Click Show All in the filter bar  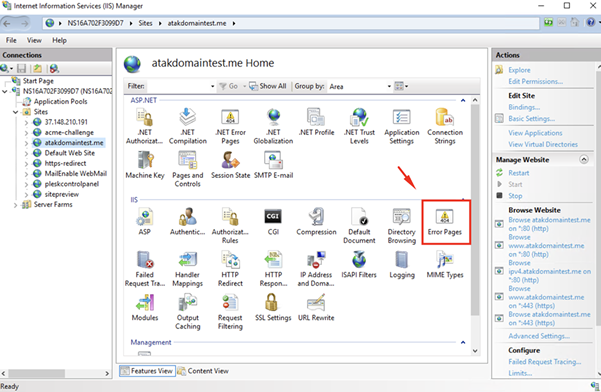[268, 86]
